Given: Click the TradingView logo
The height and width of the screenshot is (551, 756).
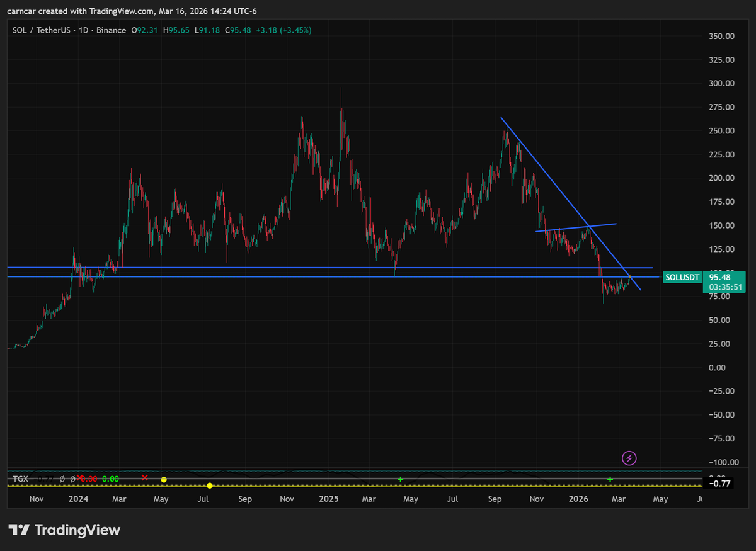Looking at the screenshot, I should pyautogui.click(x=64, y=530).
